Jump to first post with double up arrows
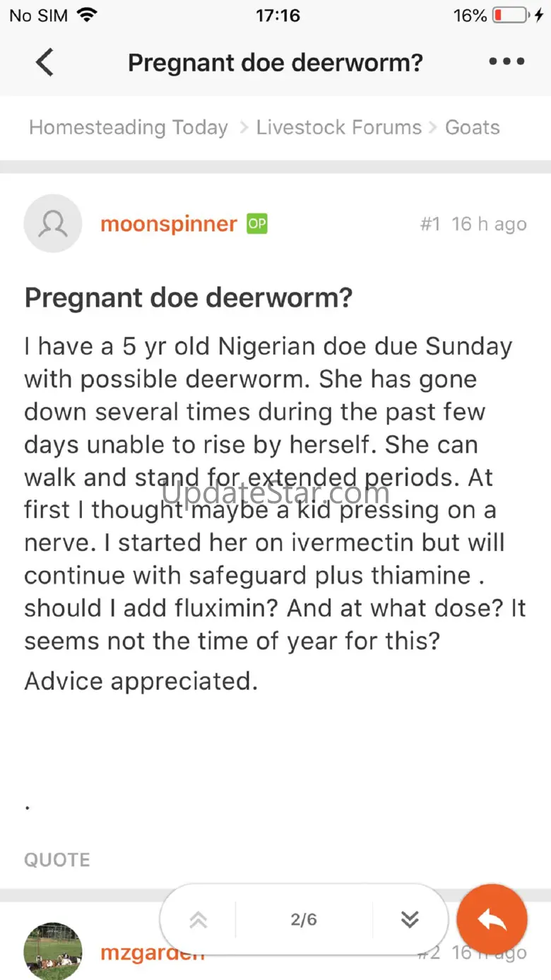Viewport: 551px width, 980px height. click(199, 919)
